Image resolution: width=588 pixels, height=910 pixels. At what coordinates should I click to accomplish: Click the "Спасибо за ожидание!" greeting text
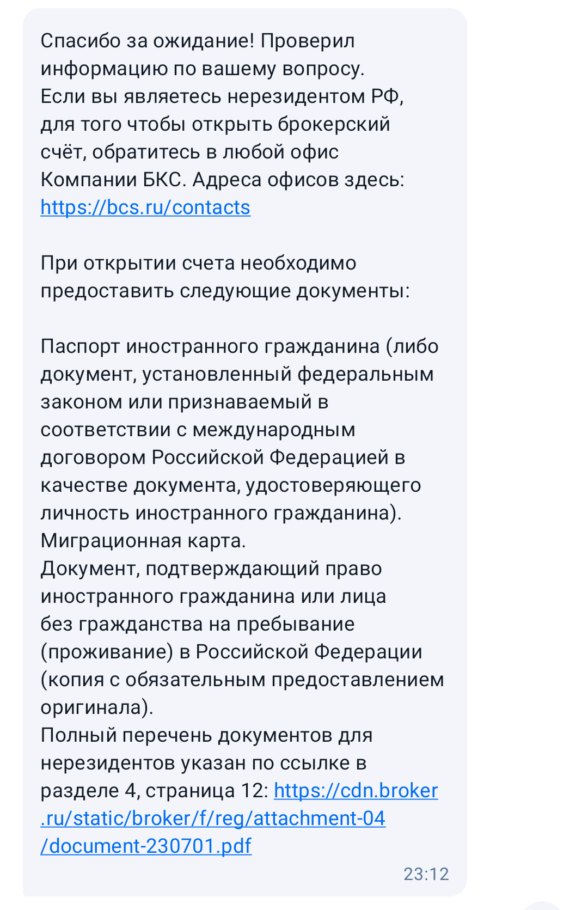pos(147,41)
